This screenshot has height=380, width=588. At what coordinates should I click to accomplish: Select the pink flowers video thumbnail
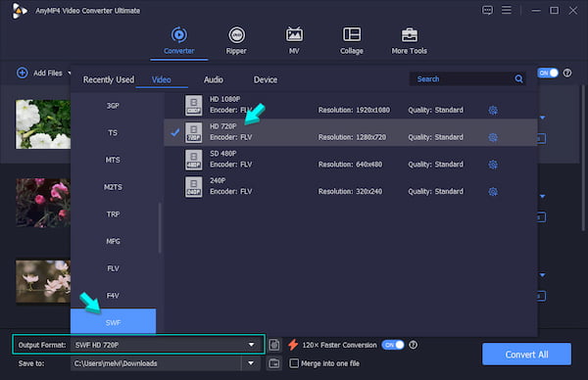tap(43, 203)
